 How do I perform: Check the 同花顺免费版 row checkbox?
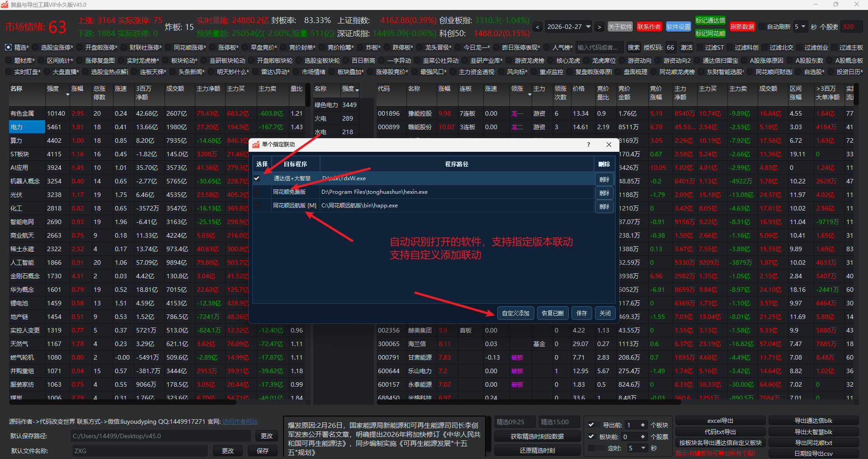(257, 192)
